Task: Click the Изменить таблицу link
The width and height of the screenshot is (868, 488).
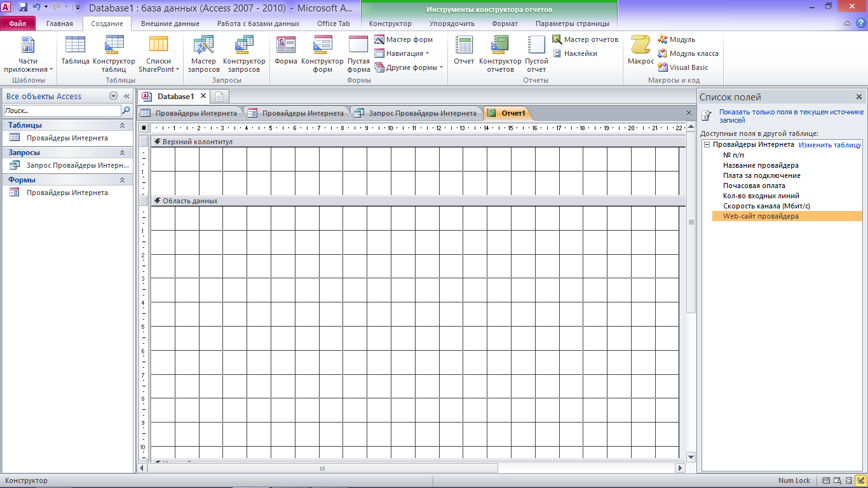Action: tap(830, 145)
